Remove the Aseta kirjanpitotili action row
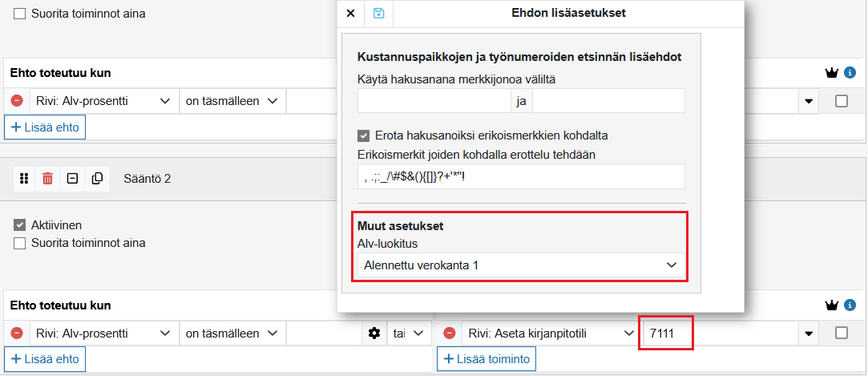The image size is (868, 376). click(x=449, y=334)
